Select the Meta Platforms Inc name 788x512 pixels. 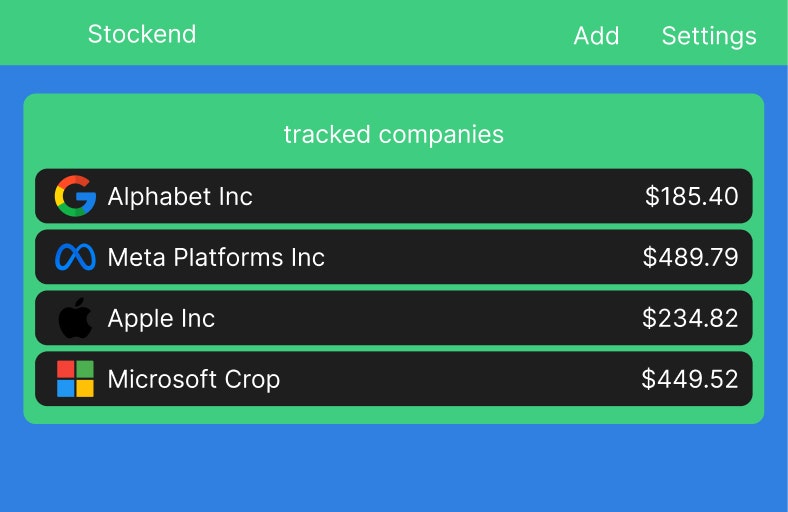tap(216, 257)
